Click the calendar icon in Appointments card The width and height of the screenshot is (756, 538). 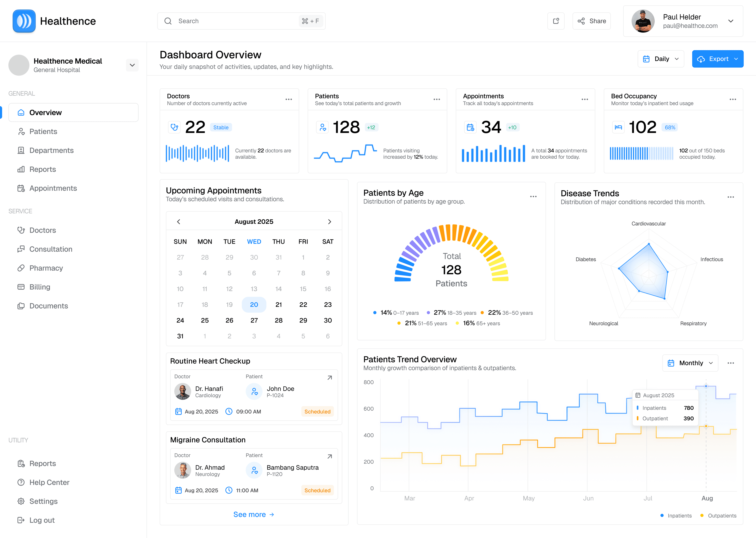point(470,127)
